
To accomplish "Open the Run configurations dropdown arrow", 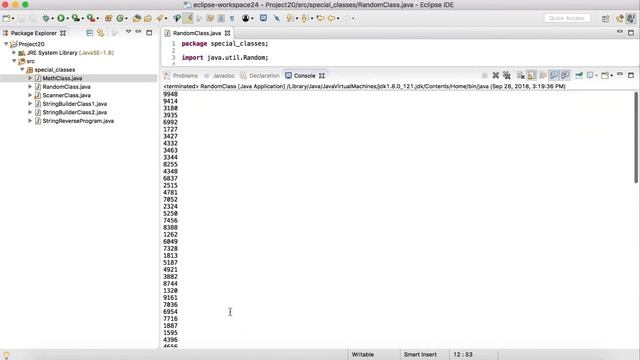I will pyautogui.click(x=68, y=19).
